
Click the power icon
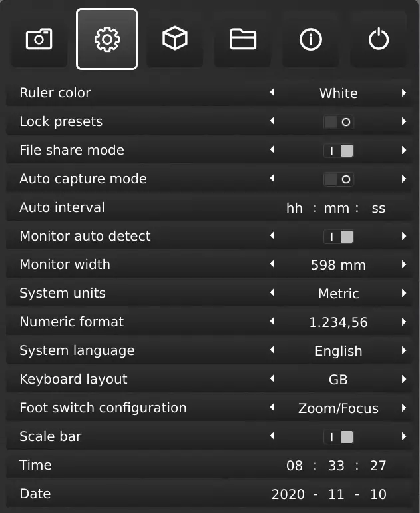point(378,39)
